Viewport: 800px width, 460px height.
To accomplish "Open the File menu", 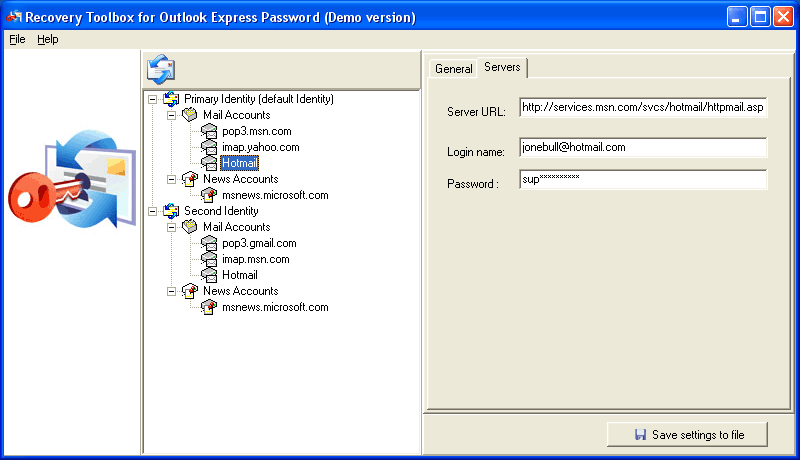I will pos(17,39).
